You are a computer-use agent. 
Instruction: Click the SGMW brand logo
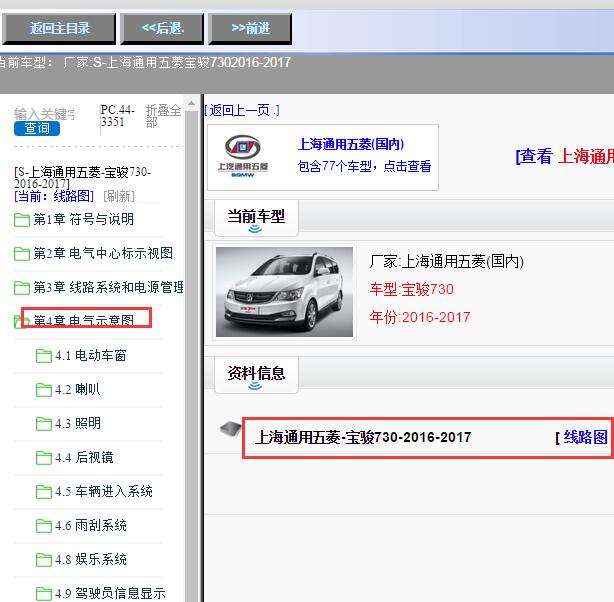pyautogui.click(x=243, y=156)
